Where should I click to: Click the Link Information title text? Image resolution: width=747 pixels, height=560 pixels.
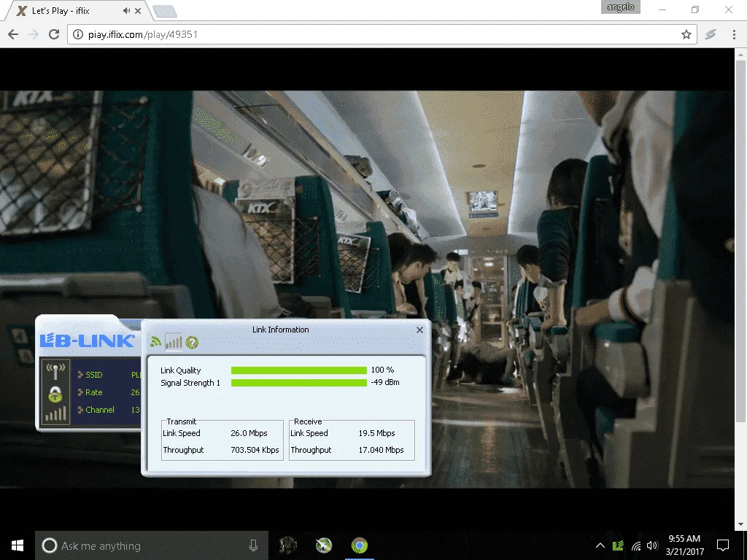pyautogui.click(x=281, y=330)
